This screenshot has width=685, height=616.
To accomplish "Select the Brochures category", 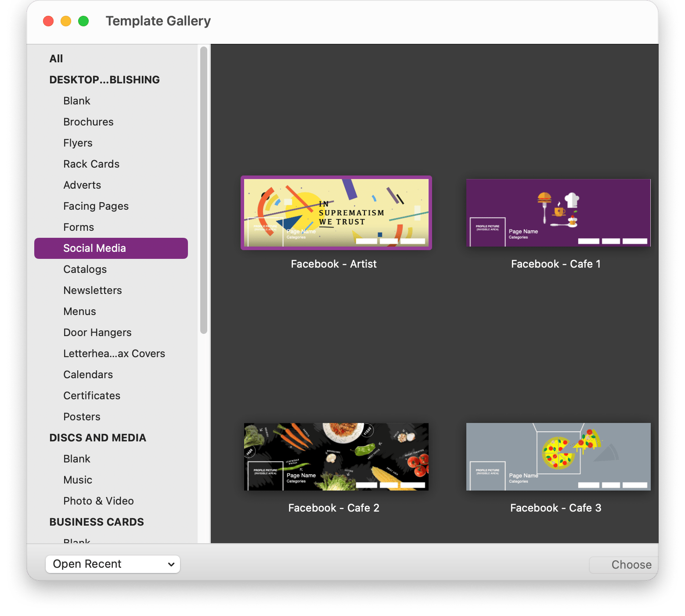I will 88,122.
